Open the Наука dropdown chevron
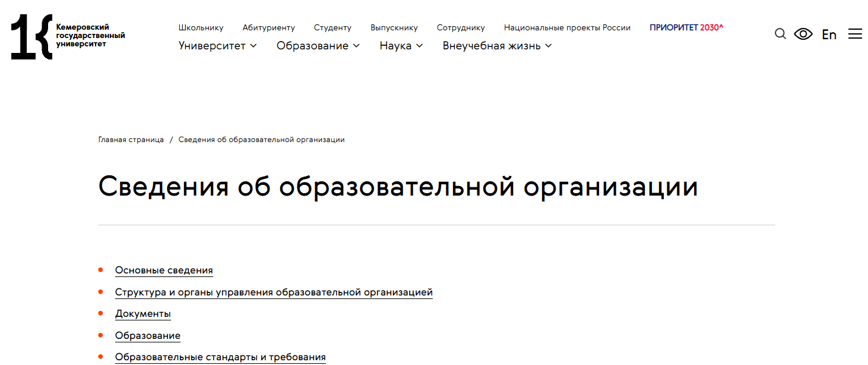 point(420,45)
